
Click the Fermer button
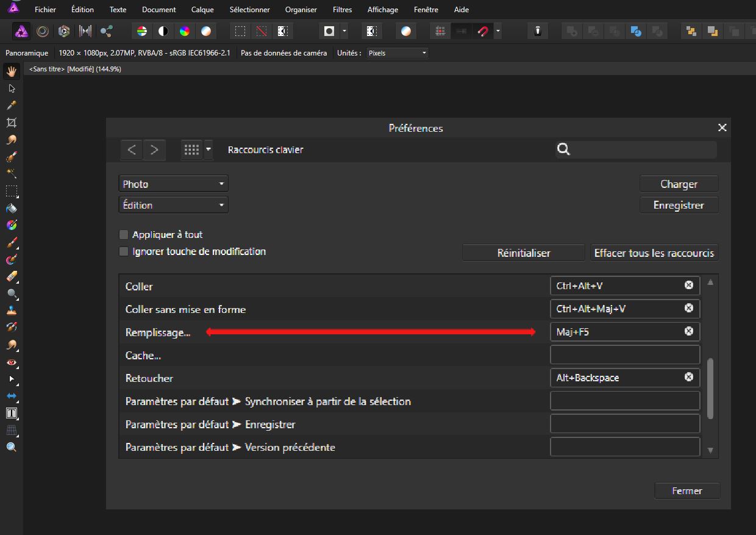[x=687, y=490]
